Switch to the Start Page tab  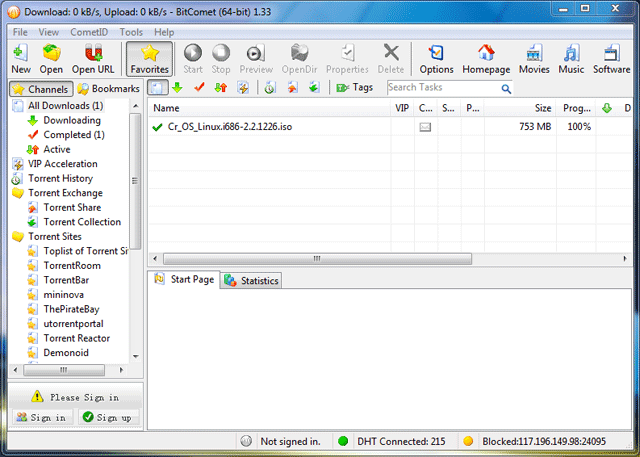(184, 280)
